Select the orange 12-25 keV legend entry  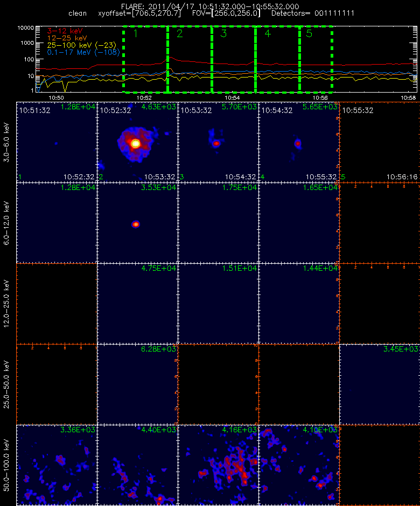tap(67, 38)
